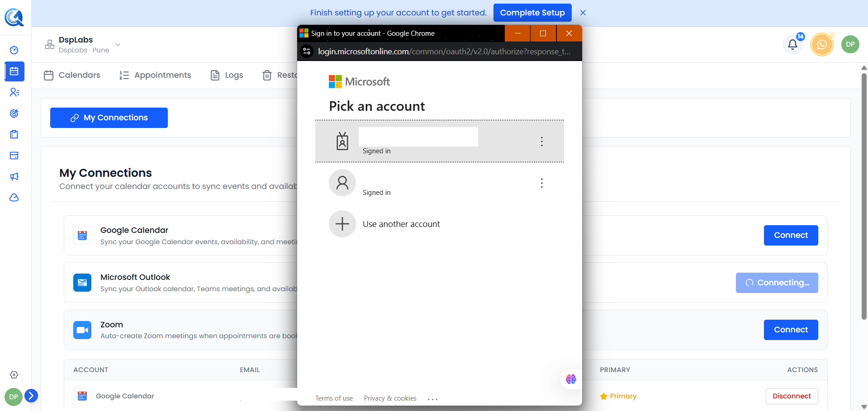Expand sidebar with blue arrow button
Viewport: 868px width, 411px height.
31,396
